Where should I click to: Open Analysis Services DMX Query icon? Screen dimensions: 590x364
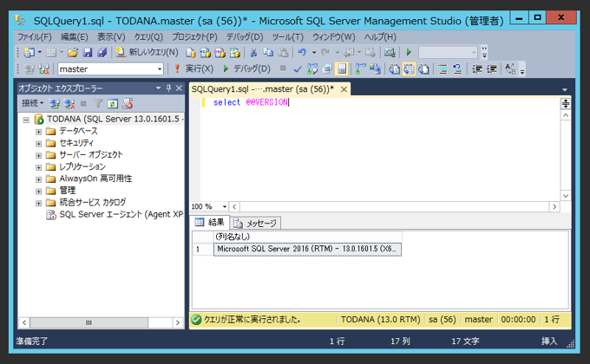[x=220, y=53]
